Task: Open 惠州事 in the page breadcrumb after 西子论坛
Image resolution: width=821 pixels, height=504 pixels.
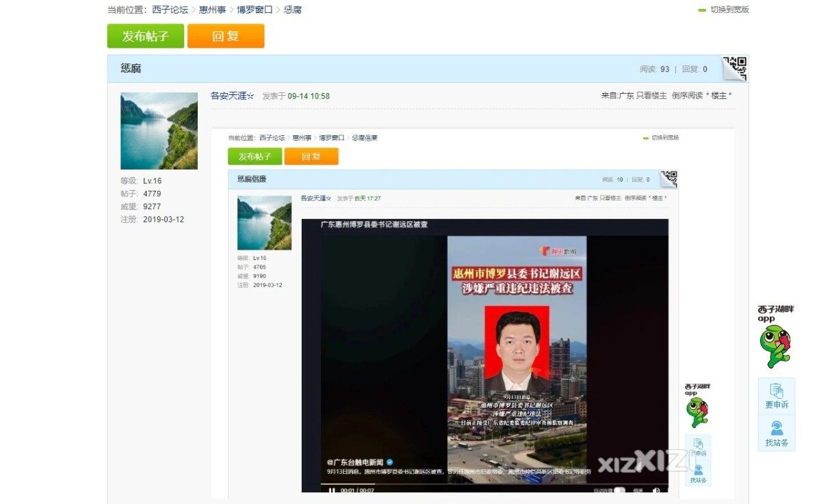Action: [x=212, y=10]
